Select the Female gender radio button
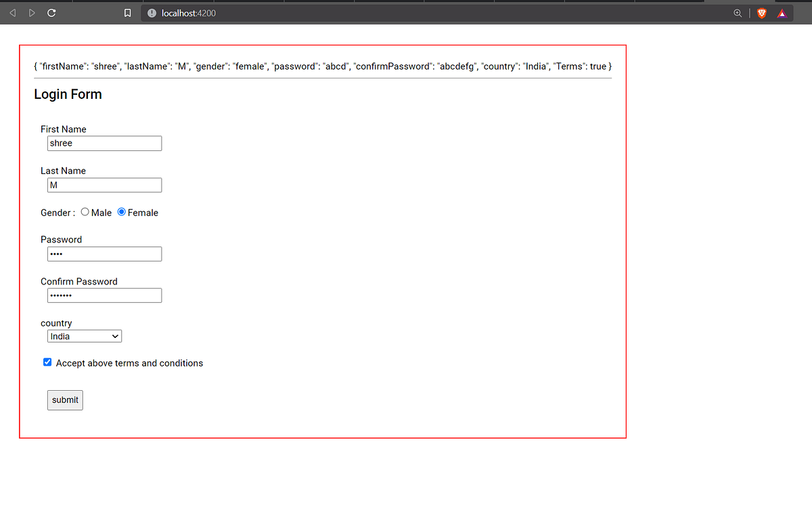 (121, 212)
